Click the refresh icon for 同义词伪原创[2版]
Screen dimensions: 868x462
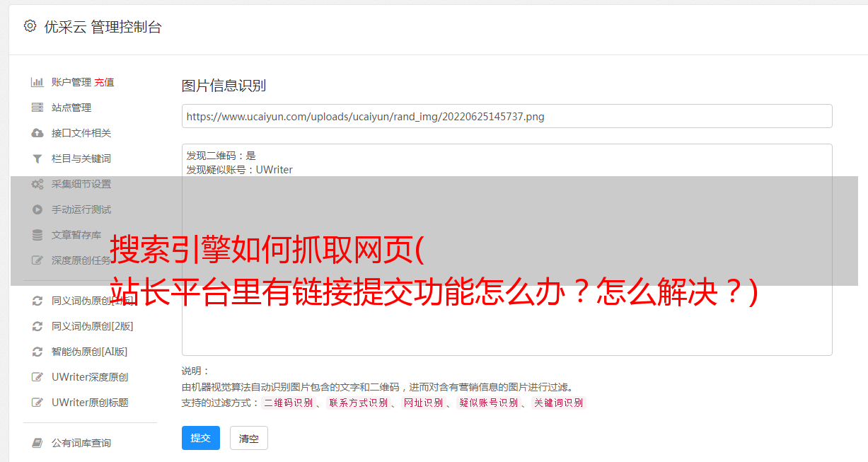coord(37,326)
